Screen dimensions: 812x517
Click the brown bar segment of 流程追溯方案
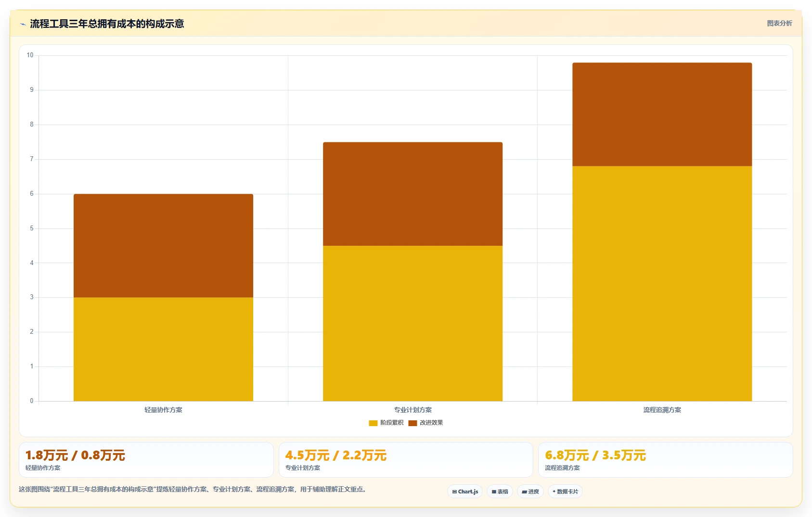pyautogui.click(x=662, y=114)
